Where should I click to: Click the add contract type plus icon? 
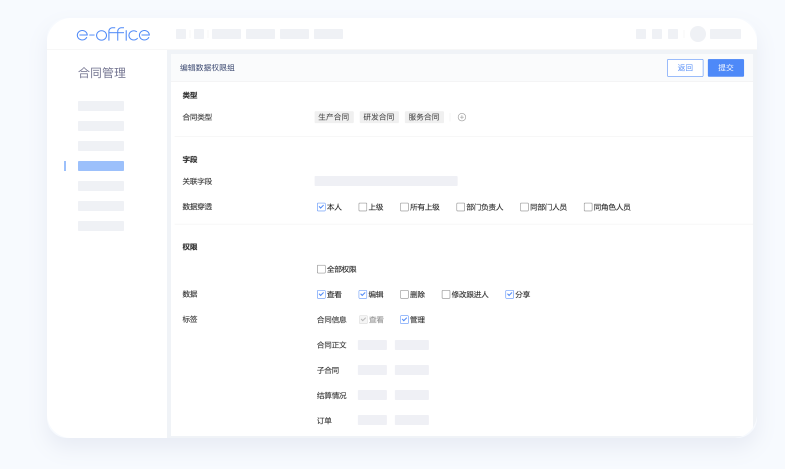(x=462, y=117)
